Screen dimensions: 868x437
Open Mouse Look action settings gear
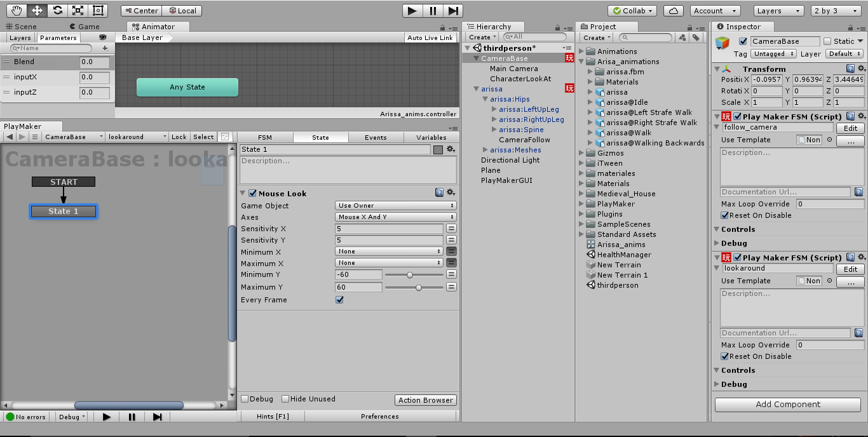pyautogui.click(x=451, y=192)
